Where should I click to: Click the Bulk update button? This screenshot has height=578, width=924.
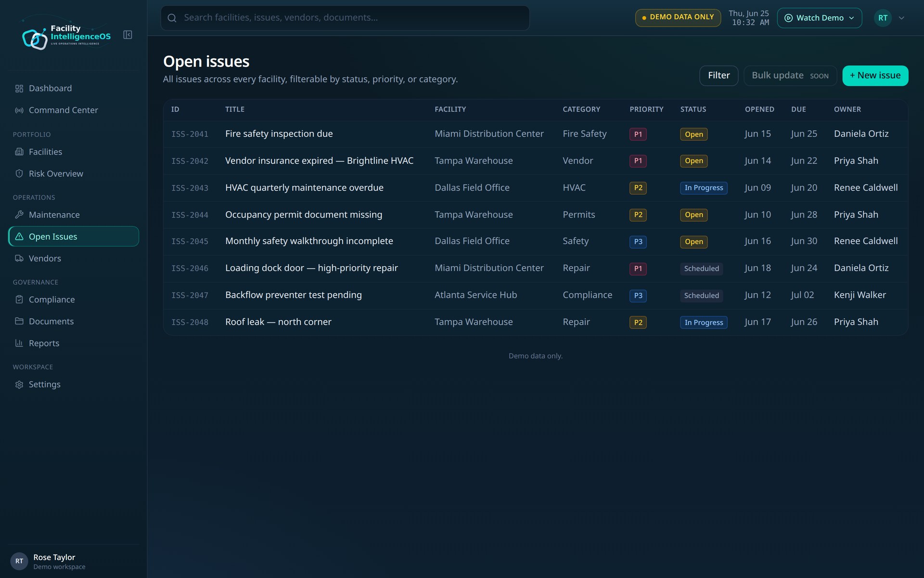coord(790,76)
